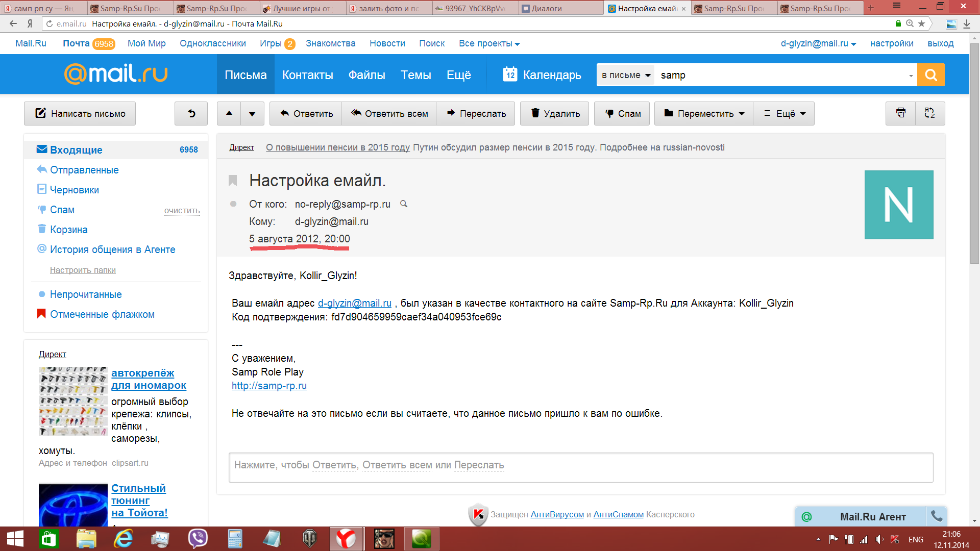Image resolution: width=980 pixels, height=551 pixels.
Task: Click the Mail.Ru Agent phone icon
Action: coord(937,516)
